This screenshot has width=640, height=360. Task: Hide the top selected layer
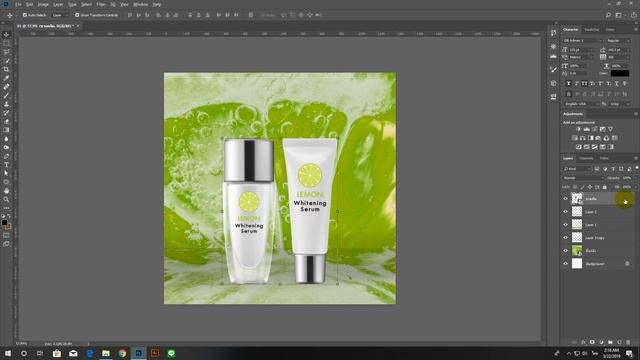(566, 199)
